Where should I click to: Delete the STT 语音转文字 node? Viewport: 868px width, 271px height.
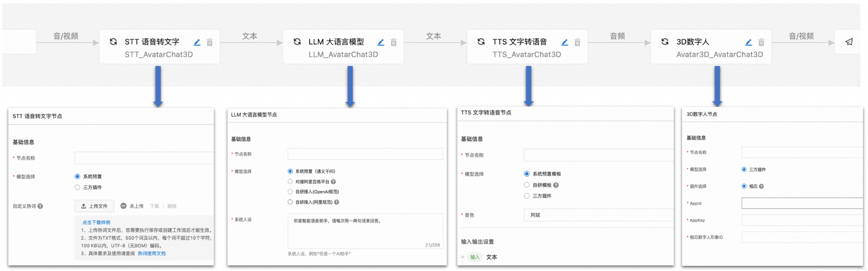(210, 42)
